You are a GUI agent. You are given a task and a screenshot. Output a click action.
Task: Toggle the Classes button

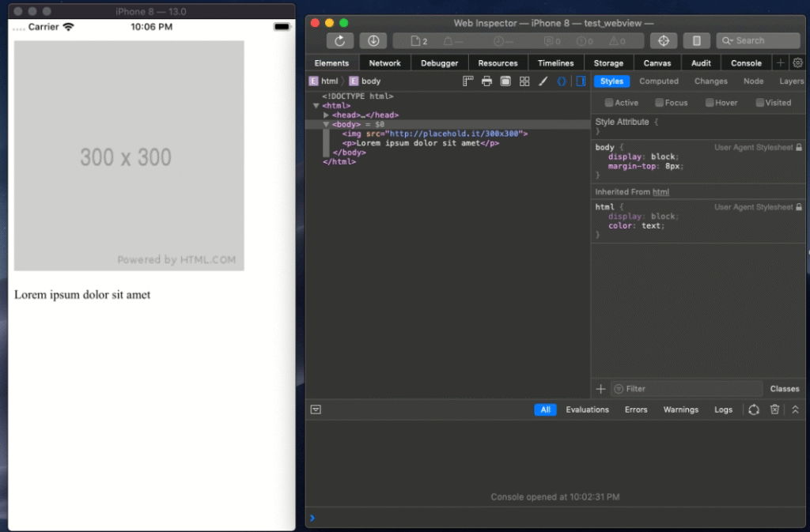784,389
